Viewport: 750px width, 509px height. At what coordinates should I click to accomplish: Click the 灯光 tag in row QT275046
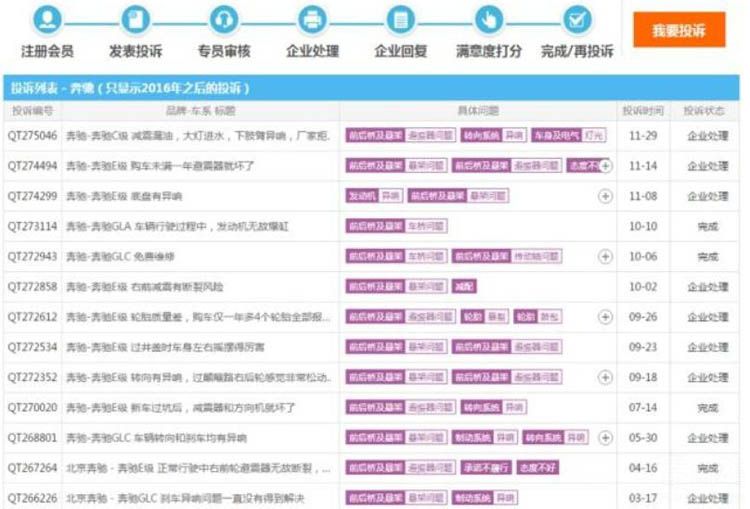pos(594,136)
